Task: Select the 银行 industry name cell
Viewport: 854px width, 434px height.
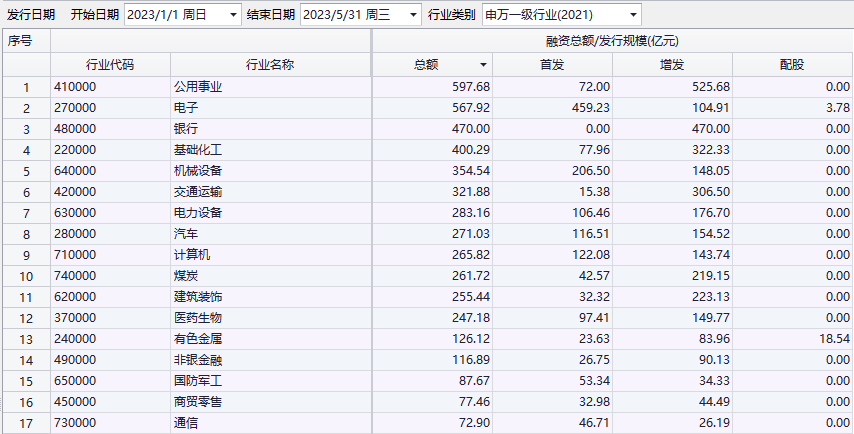Action: click(x=186, y=129)
